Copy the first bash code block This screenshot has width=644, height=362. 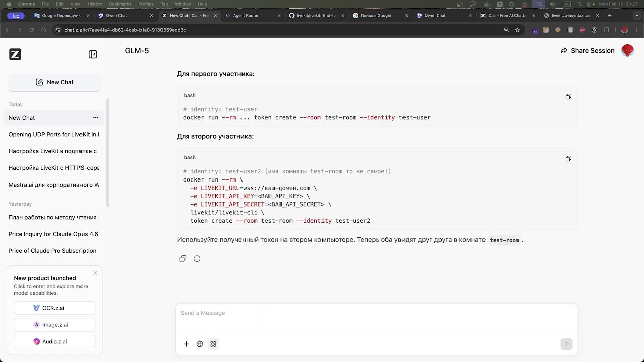[x=568, y=97]
